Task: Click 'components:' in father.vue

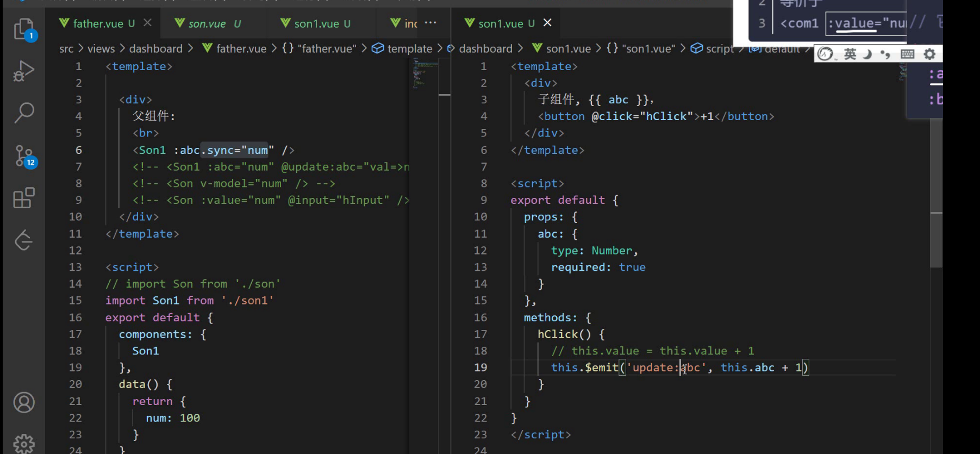Action: pos(155,334)
